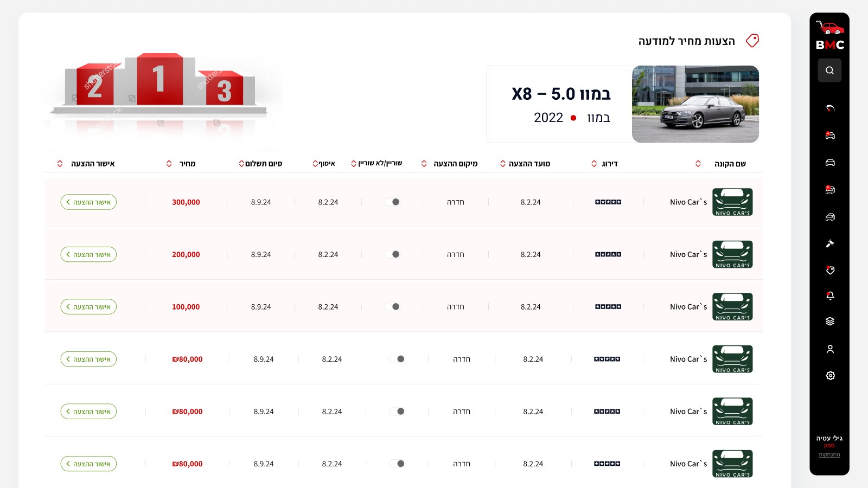Open the two-cars icon in the sidebar

830,217
